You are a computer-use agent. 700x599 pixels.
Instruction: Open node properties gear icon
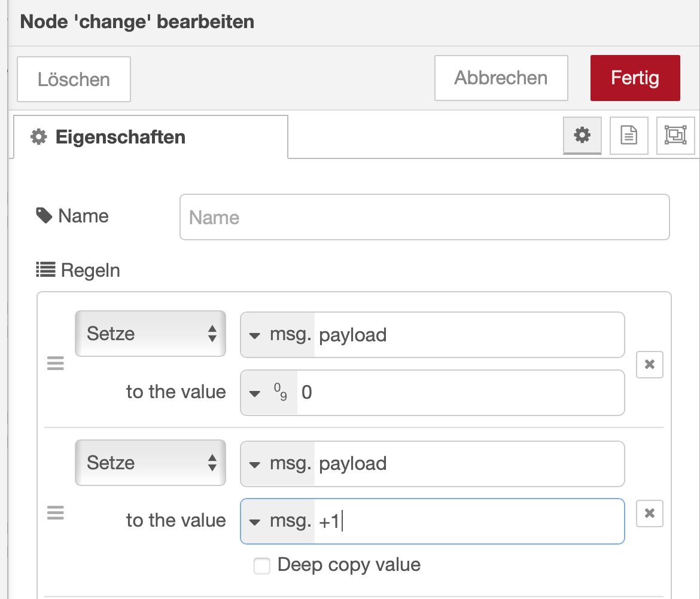tap(582, 136)
